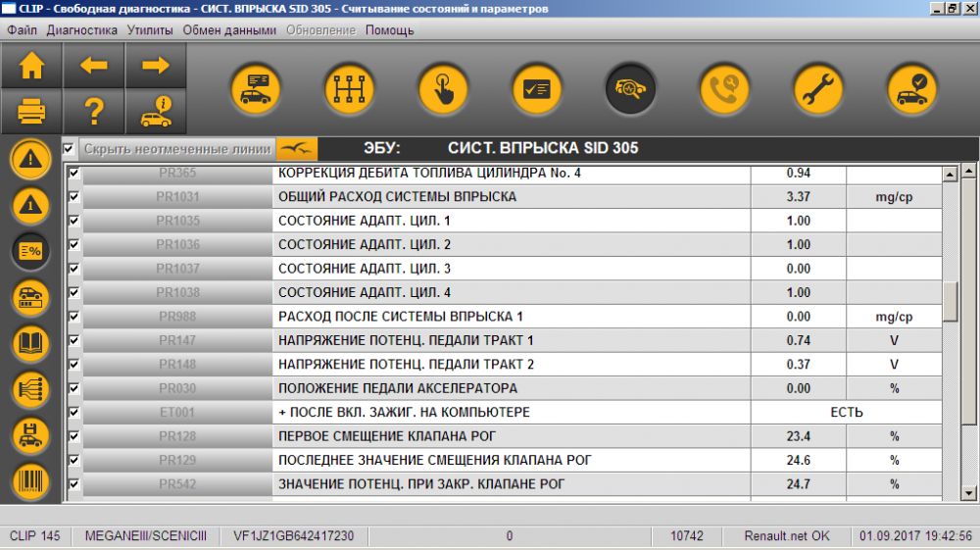The image size is (980, 550).
Task: Click the PR1038 parameter code button
Action: click(x=177, y=292)
